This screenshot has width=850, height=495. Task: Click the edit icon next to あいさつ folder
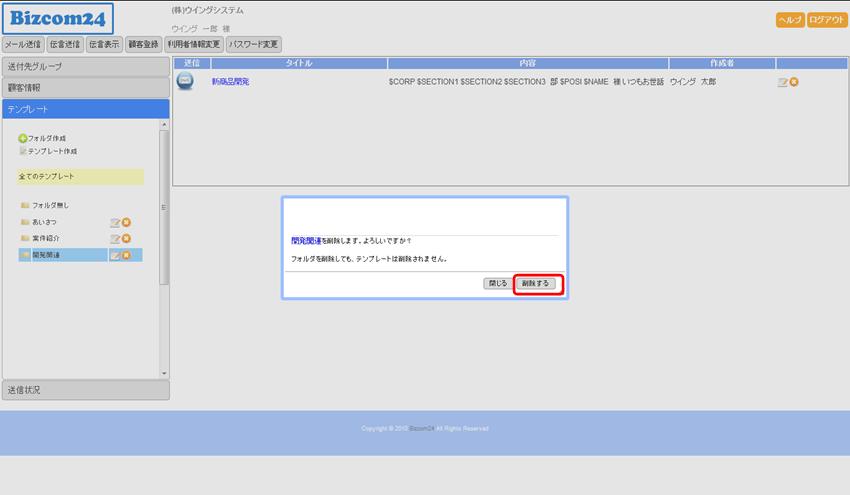click(x=115, y=222)
